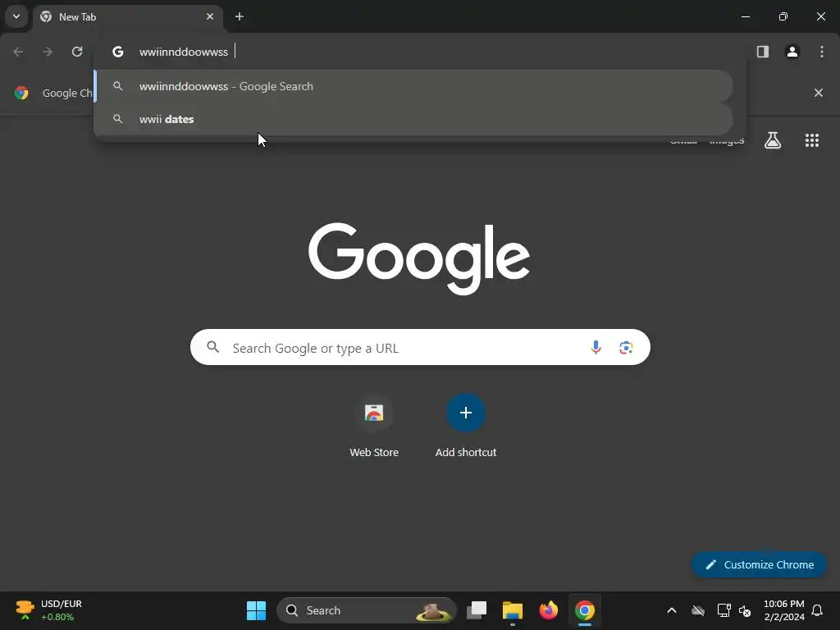Open Search Labs flask icon
The height and width of the screenshot is (630, 840).
click(x=773, y=140)
